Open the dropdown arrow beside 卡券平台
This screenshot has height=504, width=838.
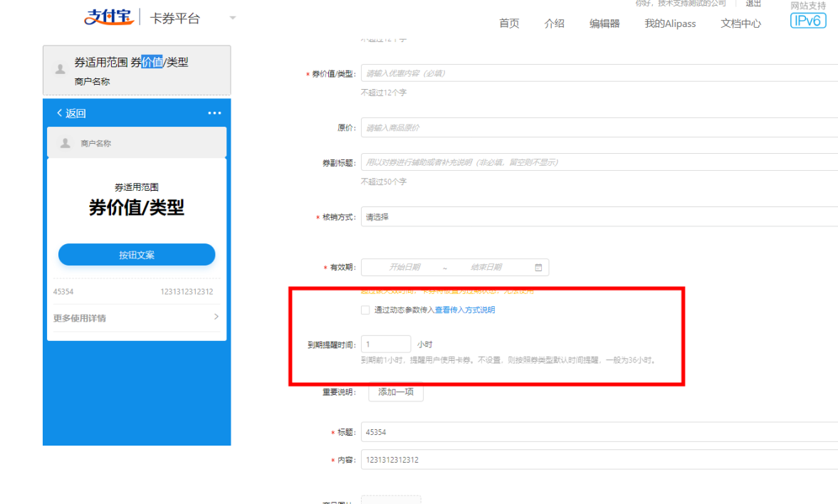(233, 18)
